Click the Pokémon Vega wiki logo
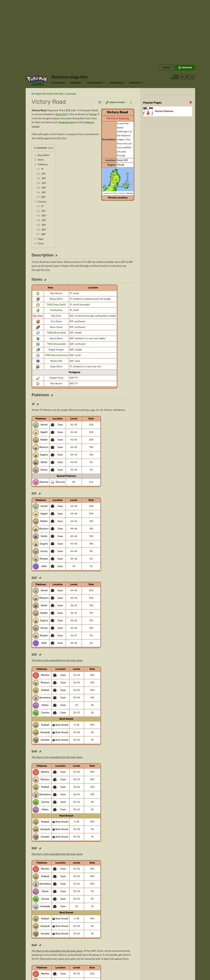 coord(37,80)
